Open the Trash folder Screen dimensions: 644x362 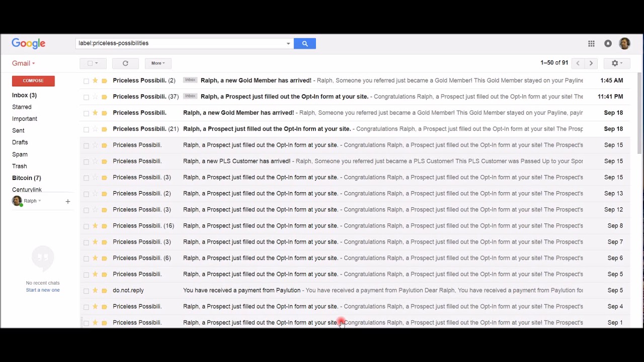coord(20,166)
